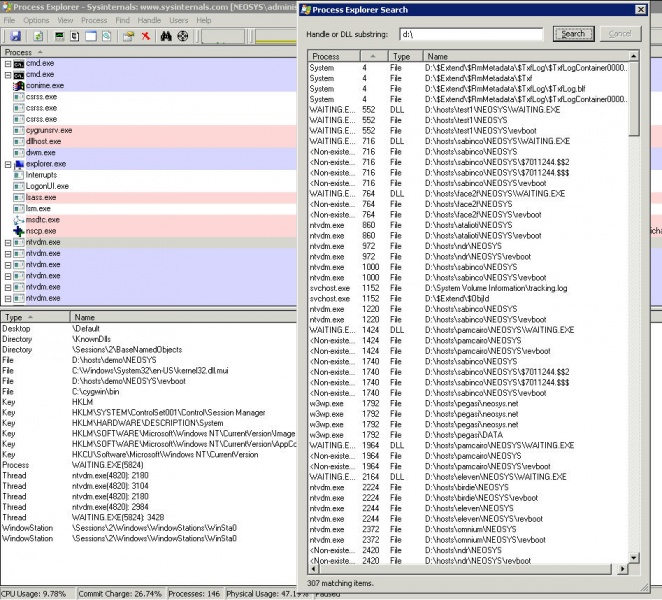Select result D:\$Extend\$ObjId
Screen dimensions: 662x600
[457, 299]
